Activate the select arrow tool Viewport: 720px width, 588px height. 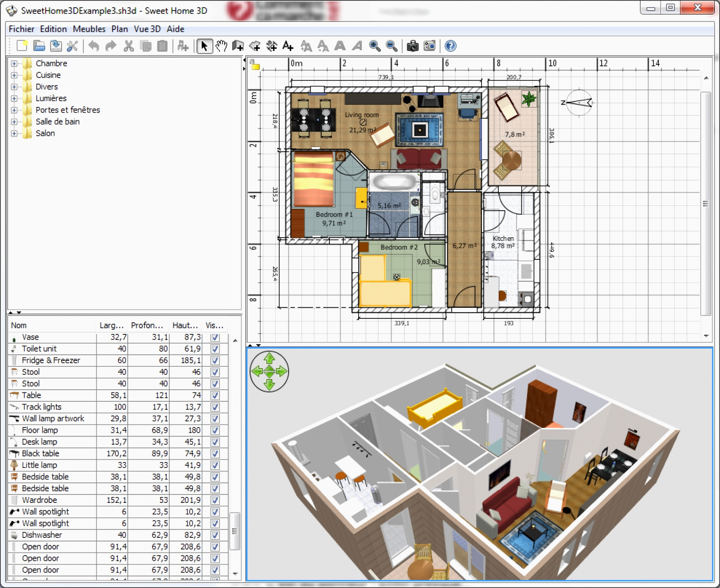click(x=204, y=46)
